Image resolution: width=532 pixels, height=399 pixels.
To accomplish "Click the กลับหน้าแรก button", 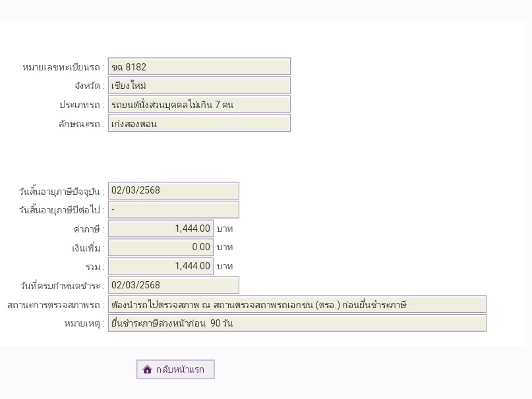I will click(175, 369).
